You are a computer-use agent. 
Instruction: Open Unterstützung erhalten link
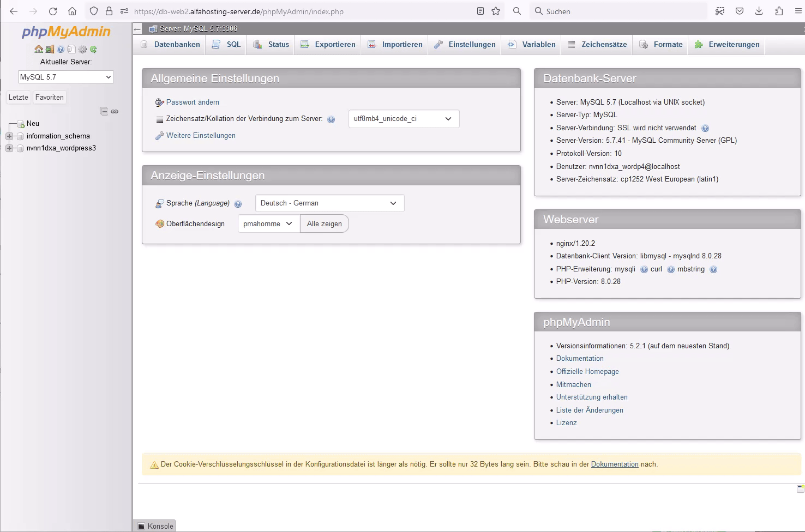[592, 397]
